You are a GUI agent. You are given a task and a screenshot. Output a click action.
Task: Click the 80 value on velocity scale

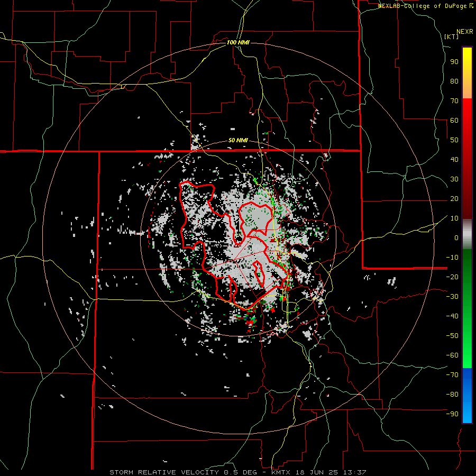coord(454,81)
